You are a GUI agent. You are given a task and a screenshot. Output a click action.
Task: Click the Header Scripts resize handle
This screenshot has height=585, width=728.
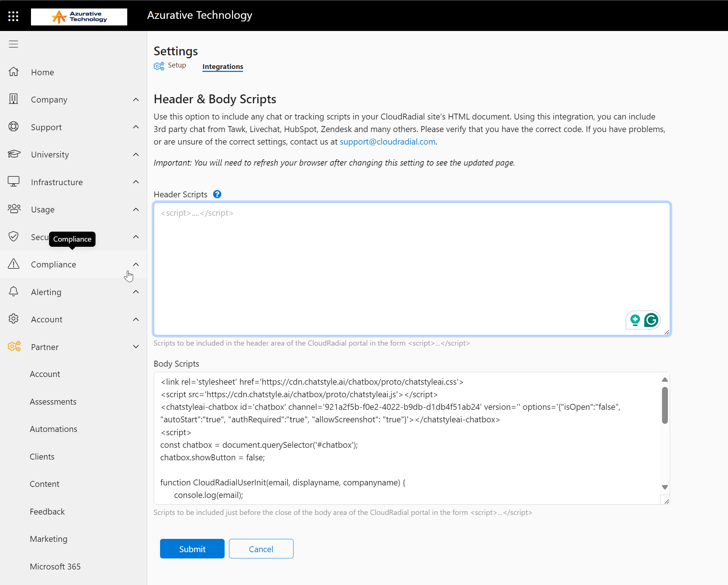point(667,332)
